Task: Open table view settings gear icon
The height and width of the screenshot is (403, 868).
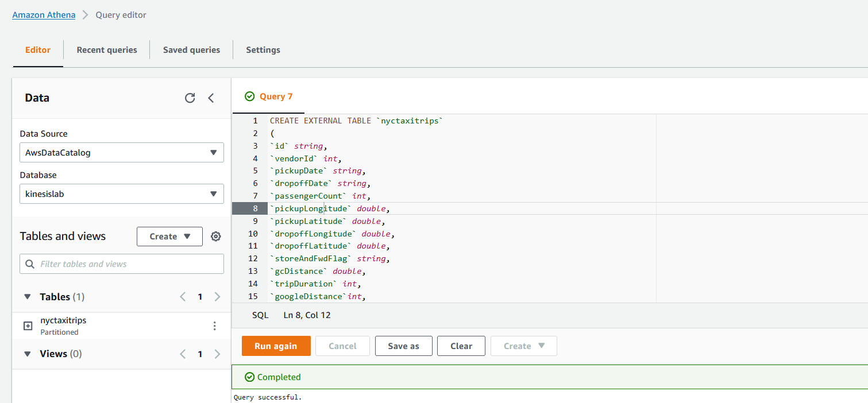Action: 215,236
